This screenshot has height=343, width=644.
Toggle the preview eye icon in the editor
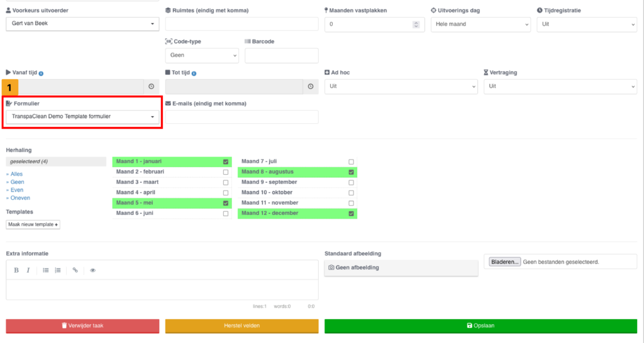[x=93, y=270]
